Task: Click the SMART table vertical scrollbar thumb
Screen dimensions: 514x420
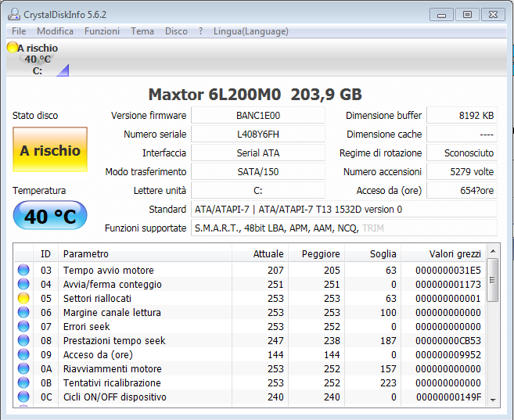Action: (x=493, y=280)
